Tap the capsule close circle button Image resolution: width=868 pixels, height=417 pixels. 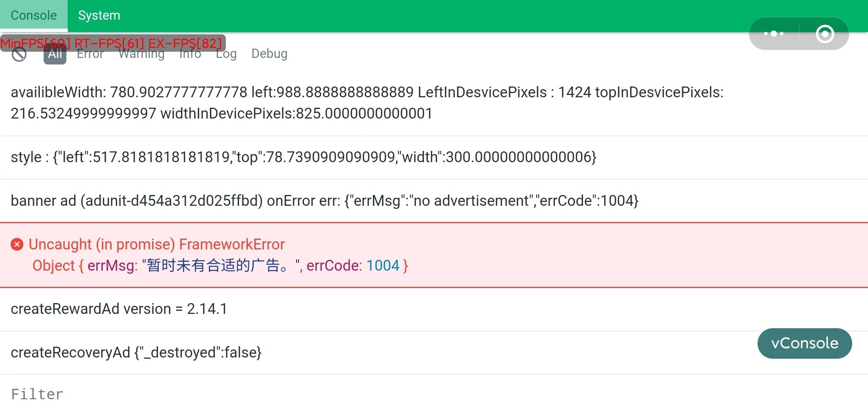click(825, 34)
